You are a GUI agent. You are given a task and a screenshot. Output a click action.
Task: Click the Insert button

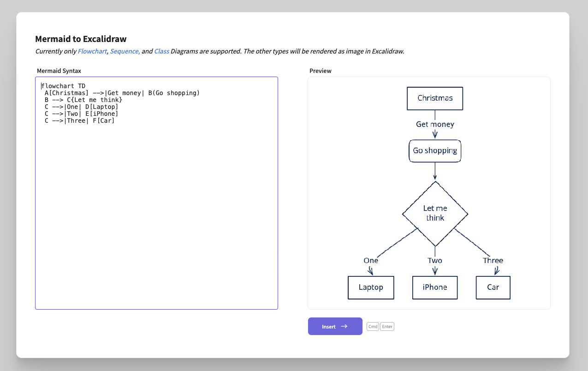coord(335,326)
